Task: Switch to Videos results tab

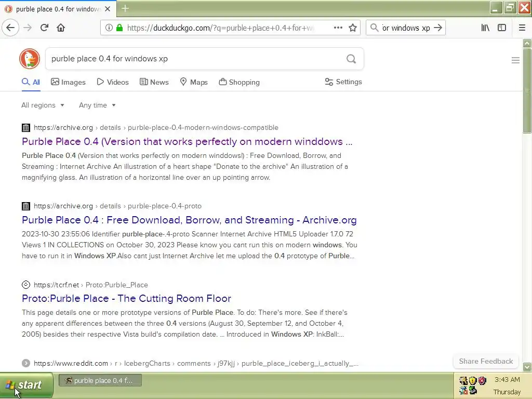Action: pos(113,82)
